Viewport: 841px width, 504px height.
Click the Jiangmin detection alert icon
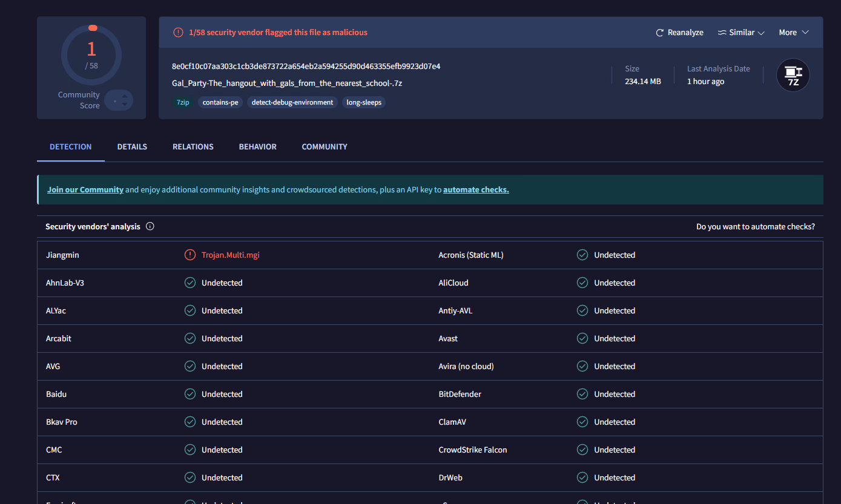pyautogui.click(x=190, y=255)
